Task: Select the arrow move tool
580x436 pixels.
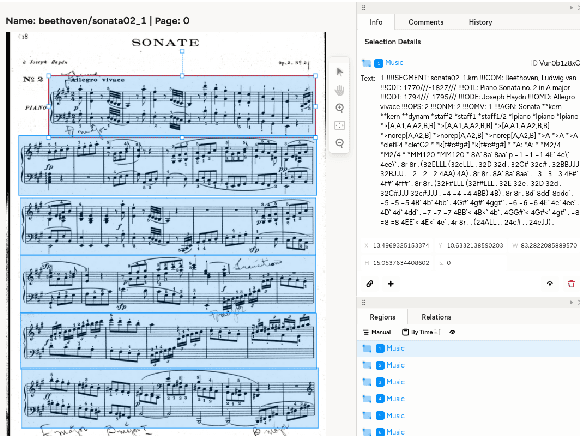Action: click(x=340, y=72)
